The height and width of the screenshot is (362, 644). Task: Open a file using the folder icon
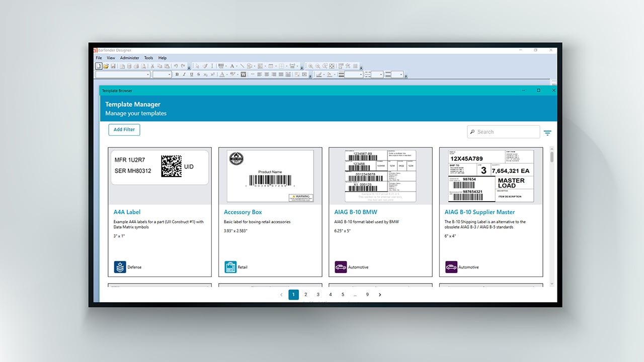(106, 66)
